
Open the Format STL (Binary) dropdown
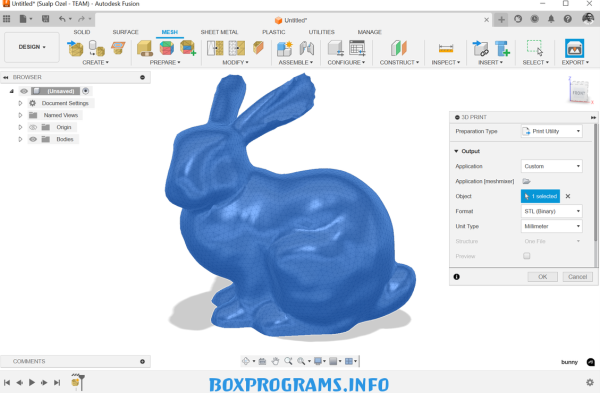[x=551, y=211]
